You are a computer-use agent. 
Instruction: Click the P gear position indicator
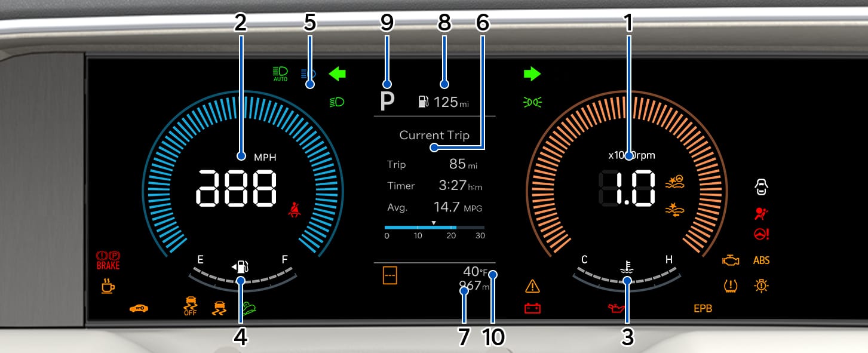pos(388,102)
